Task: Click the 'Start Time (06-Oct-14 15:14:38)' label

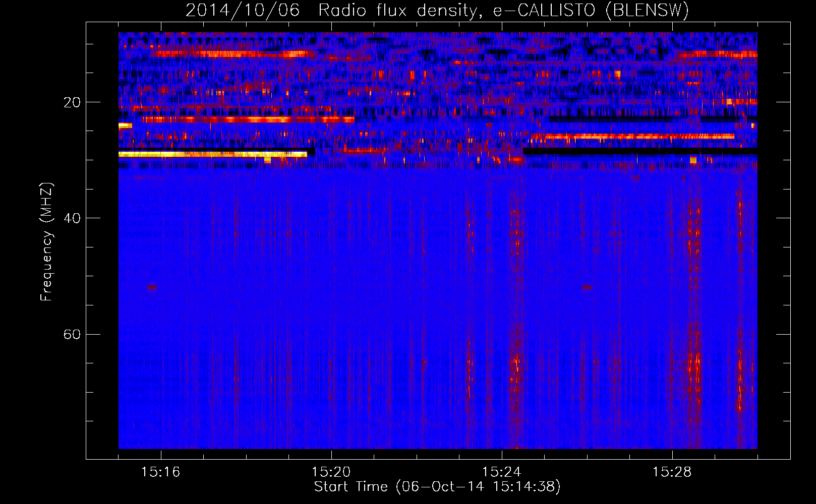Action: pos(437,487)
